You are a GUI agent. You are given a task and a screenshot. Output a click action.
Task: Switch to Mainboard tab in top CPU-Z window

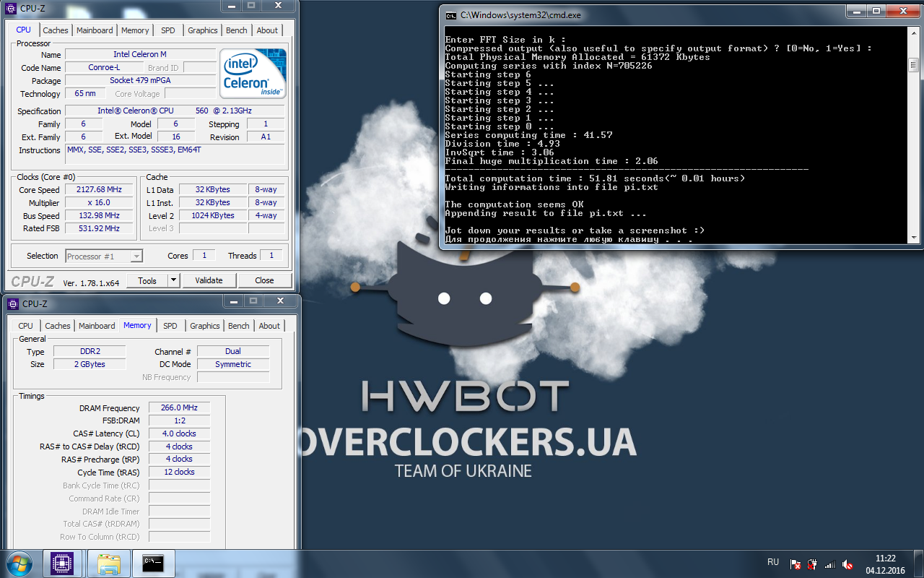tap(95, 30)
